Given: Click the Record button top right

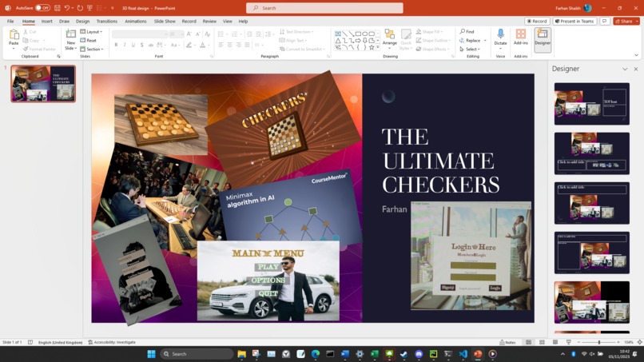Looking at the screenshot, I should 537,21.
